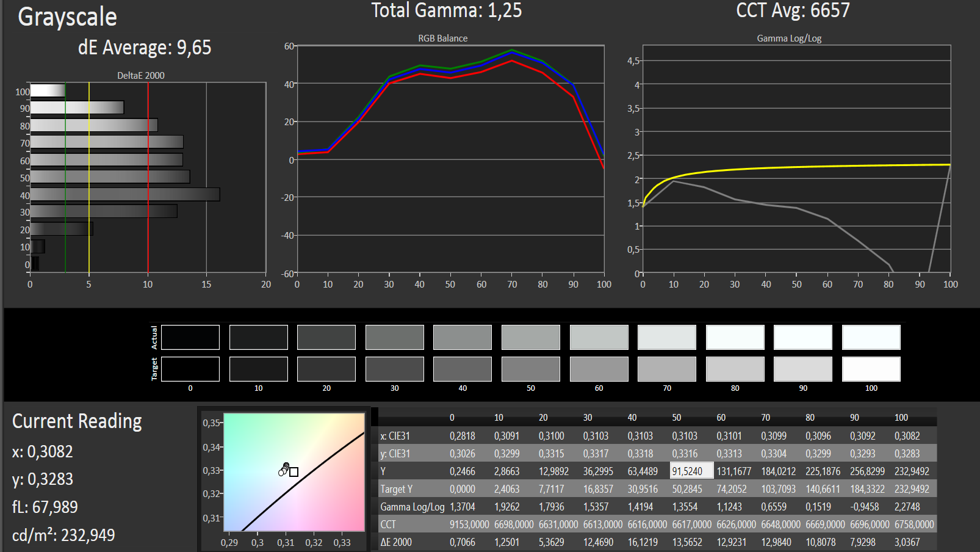Screen dimensions: 980x552
Task: Click the 'y: 0,3283' current reading
Action: pos(43,479)
